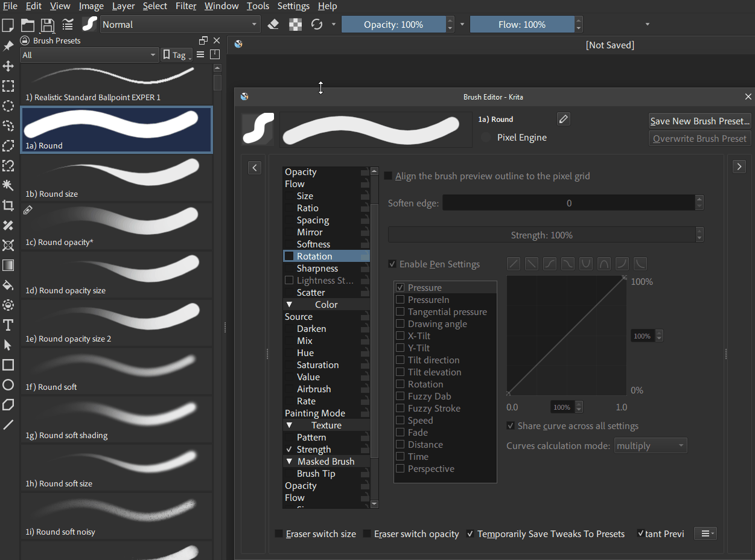Select the 1f) Round soft brush preset
755x560 pixels.
(116, 372)
